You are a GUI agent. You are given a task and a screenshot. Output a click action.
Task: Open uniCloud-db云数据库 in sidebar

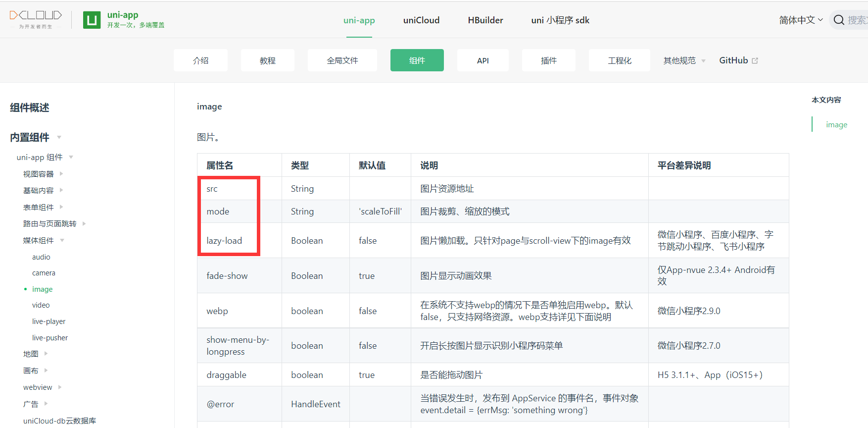[x=59, y=421]
